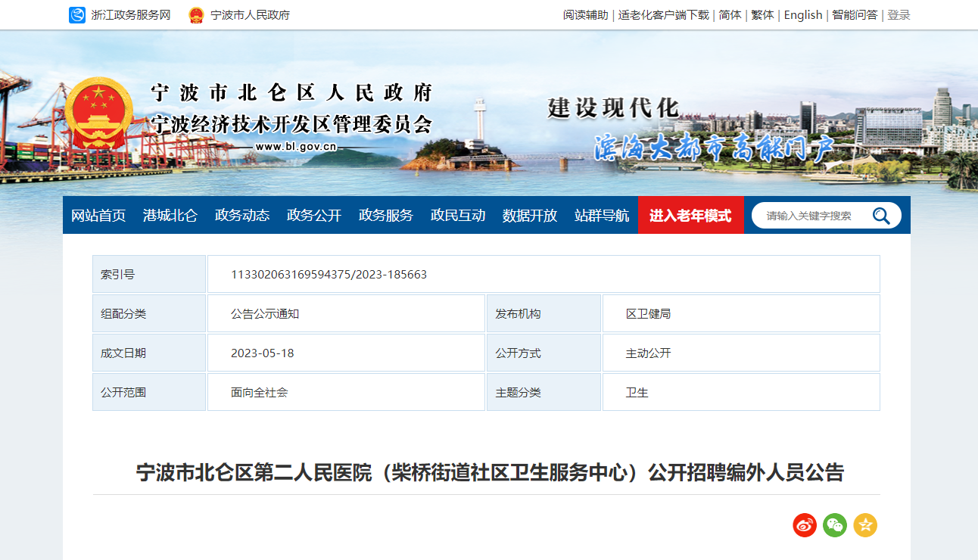978x560 pixels.
Task: Go to 政务动态 section
Action: coord(242,216)
